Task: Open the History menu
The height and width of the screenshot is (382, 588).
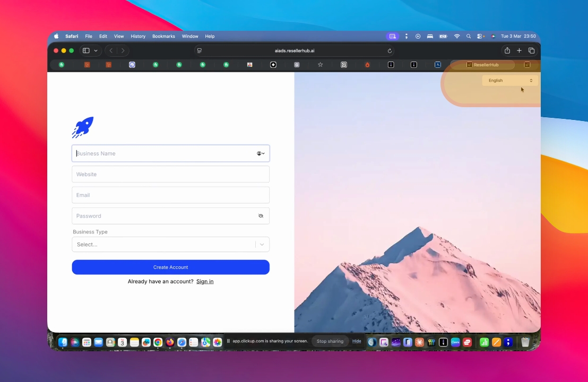Action: (138, 37)
